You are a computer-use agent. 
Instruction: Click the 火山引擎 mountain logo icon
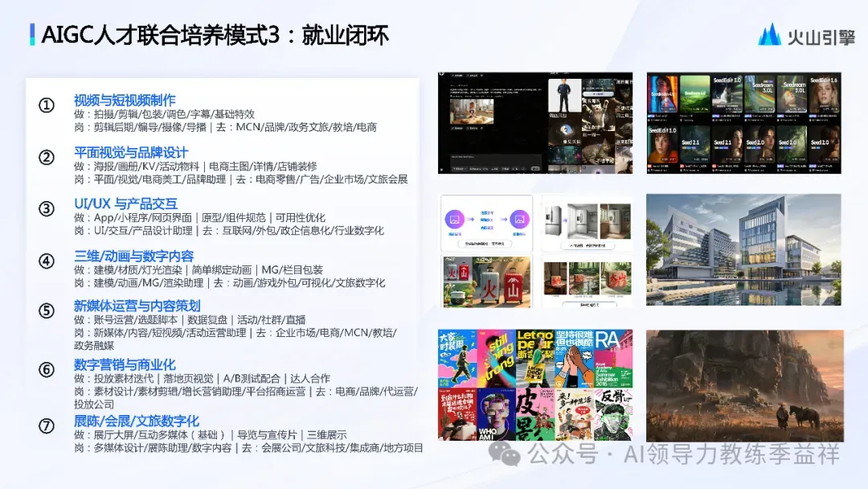tap(770, 35)
